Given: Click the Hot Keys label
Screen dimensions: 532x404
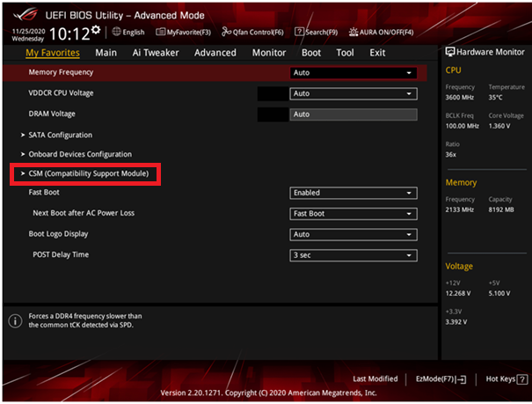Looking at the screenshot, I should click(500, 378).
